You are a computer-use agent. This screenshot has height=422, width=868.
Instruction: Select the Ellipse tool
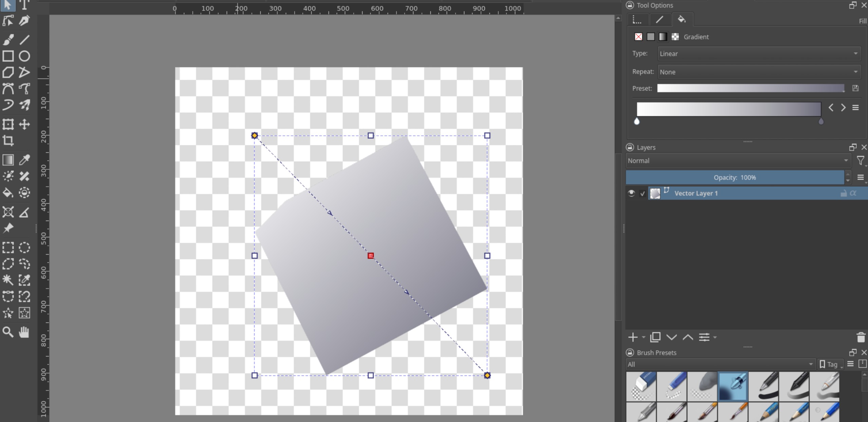(x=24, y=56)
